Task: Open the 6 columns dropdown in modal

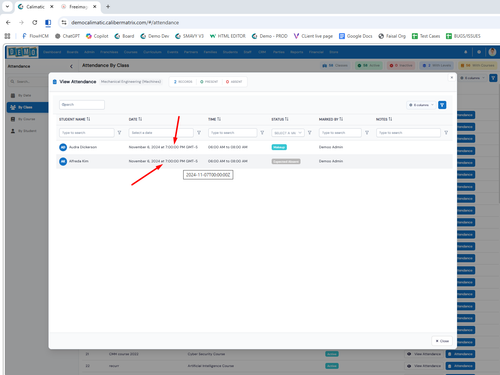Action: tap(421, 105)
